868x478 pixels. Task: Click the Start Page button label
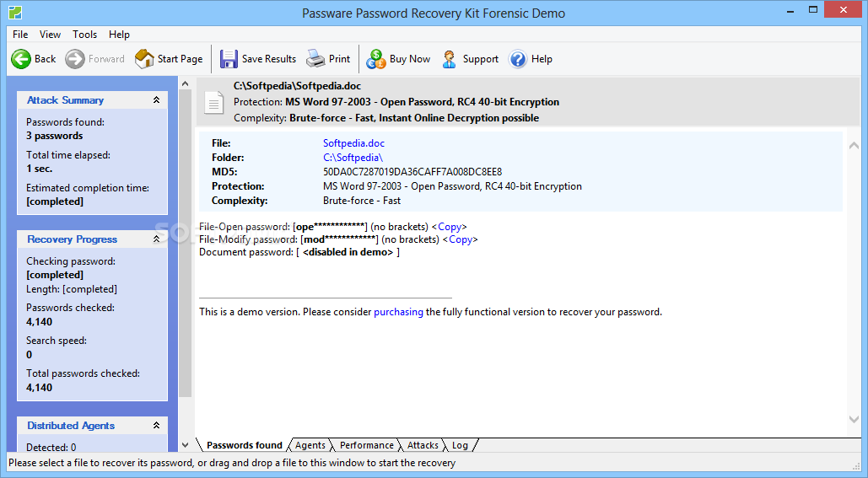click(x=180, y=59)
